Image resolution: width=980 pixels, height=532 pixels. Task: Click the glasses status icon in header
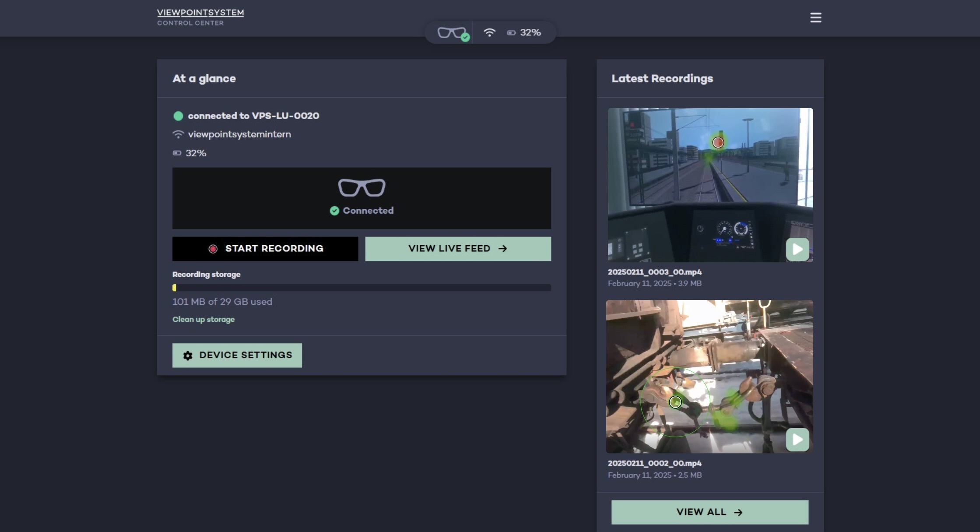(x=452, y=33)
